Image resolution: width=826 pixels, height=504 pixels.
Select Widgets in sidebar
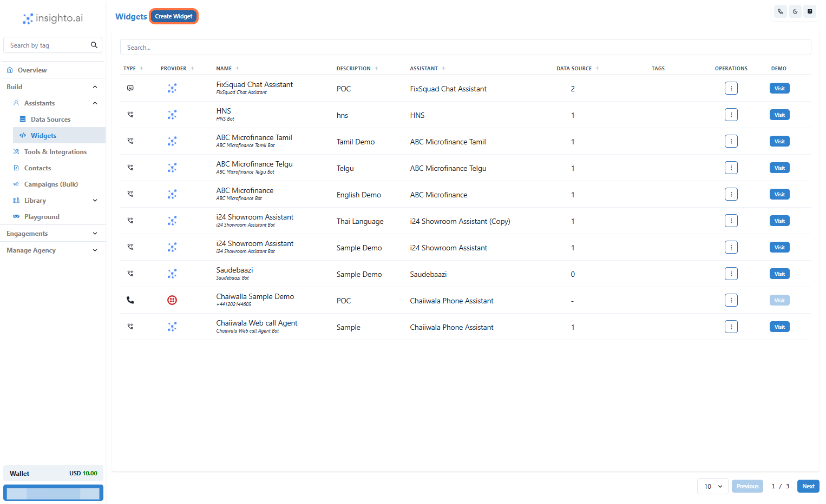59,136
